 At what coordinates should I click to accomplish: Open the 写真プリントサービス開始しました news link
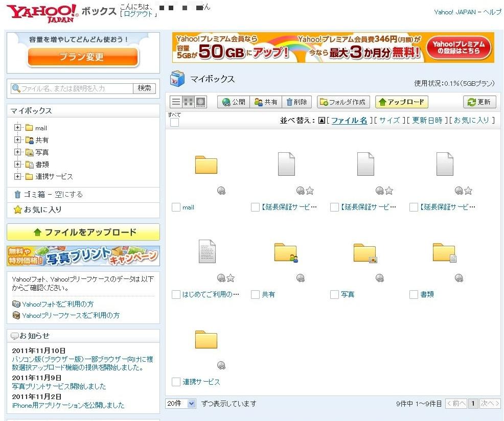coord(59,386)
